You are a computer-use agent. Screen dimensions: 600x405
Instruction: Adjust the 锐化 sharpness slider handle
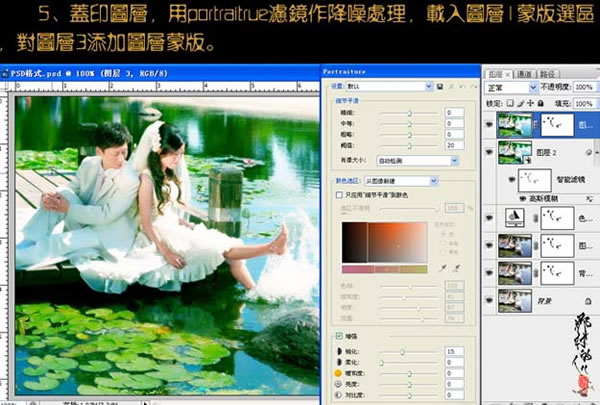click(x=402, y=351)
